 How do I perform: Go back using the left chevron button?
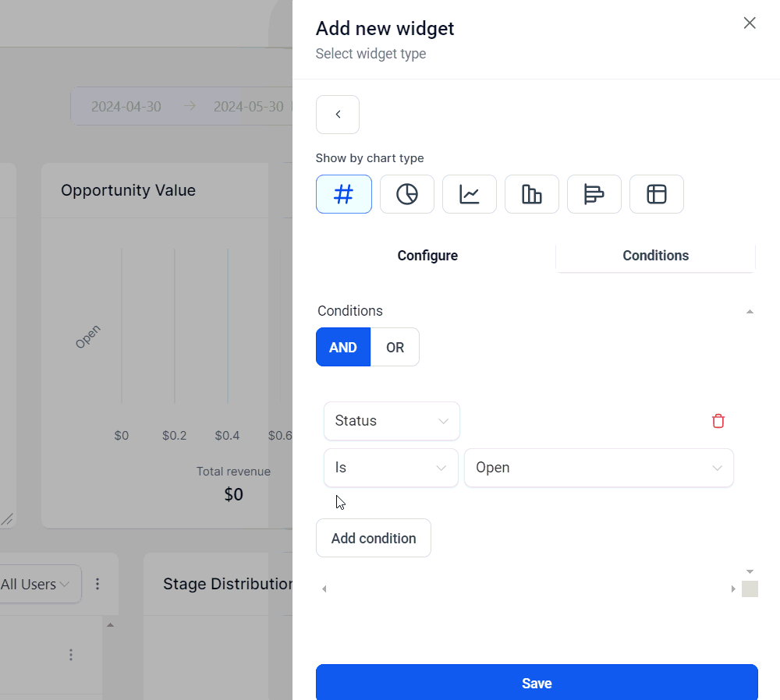[338, 115]
